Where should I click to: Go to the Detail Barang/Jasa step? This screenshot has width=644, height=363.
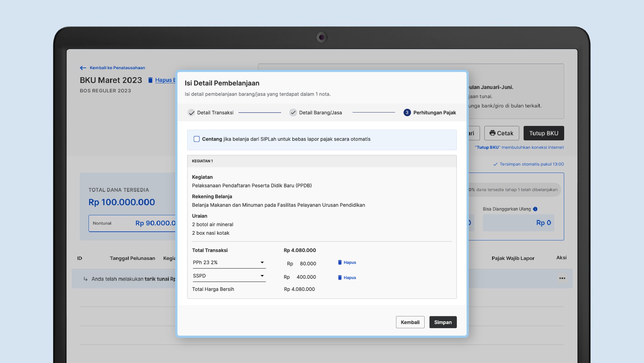click(316, 113)
